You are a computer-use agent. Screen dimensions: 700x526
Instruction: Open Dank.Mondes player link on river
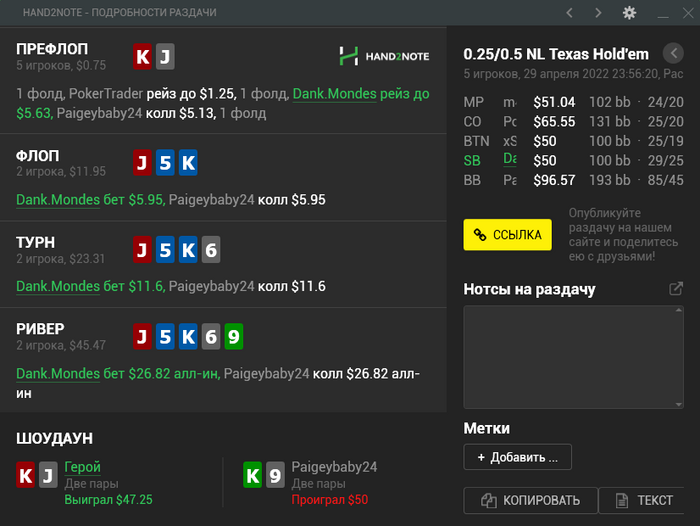pyautogui.click(x=58, y=374)
